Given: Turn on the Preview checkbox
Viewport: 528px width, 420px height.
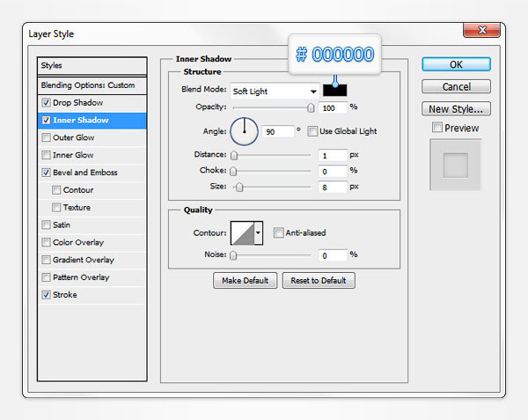Looking at the screenshot, I should click(437, 128).
